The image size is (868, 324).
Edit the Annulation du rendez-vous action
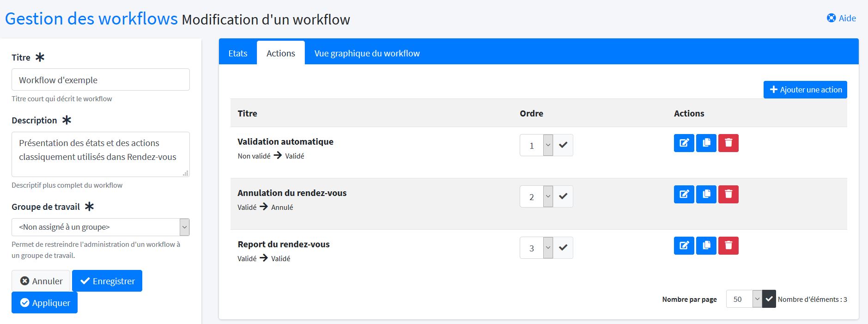click(x=684, y=195)
